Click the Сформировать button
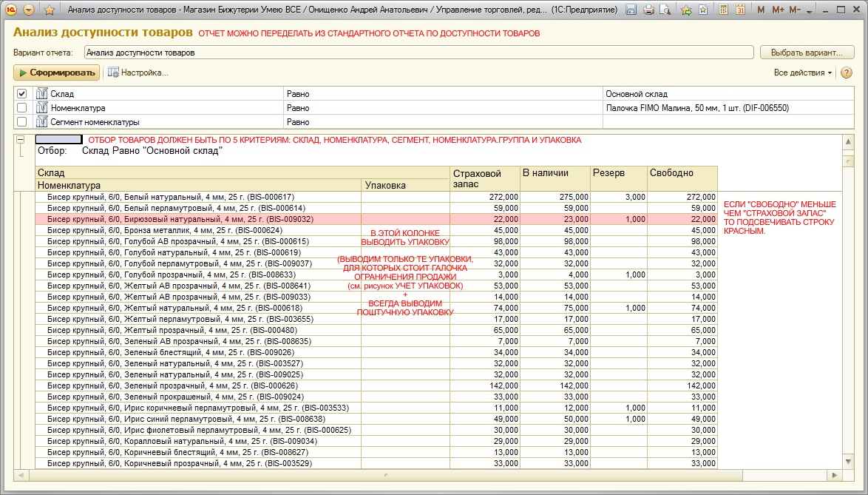The width and height of the screenshot is (868, 495). (x=56, y=73)
